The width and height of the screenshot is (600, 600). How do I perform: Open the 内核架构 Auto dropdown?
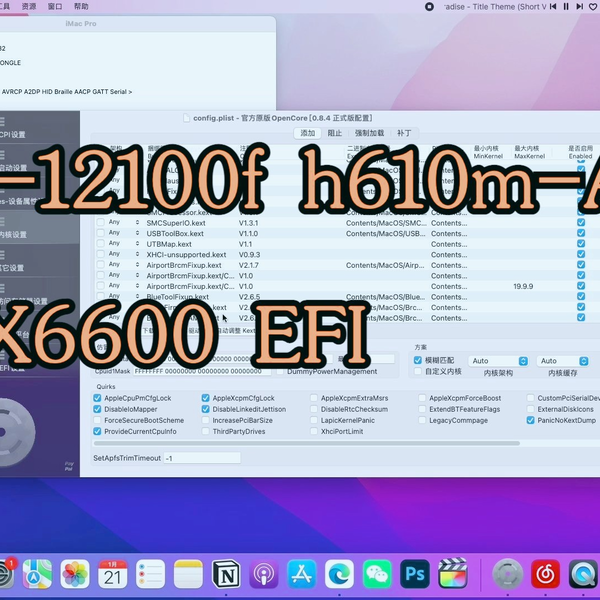(x=498, y=361)
